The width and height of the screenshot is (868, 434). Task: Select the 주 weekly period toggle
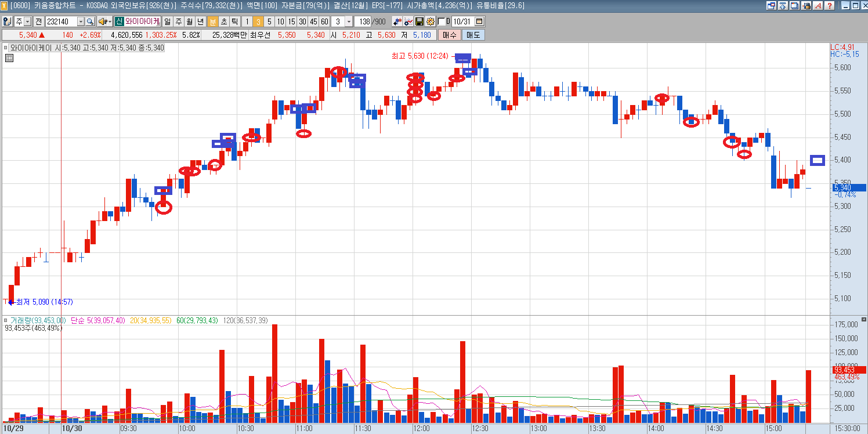pos(179,21)
